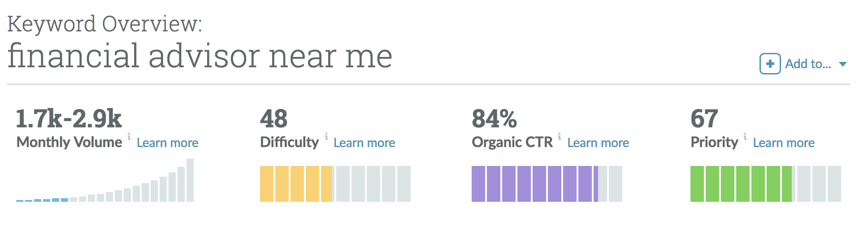Screen dimensions: 868x235
Task: Select the 1.7k-2.9k volume value
Action: pos(69,119)
